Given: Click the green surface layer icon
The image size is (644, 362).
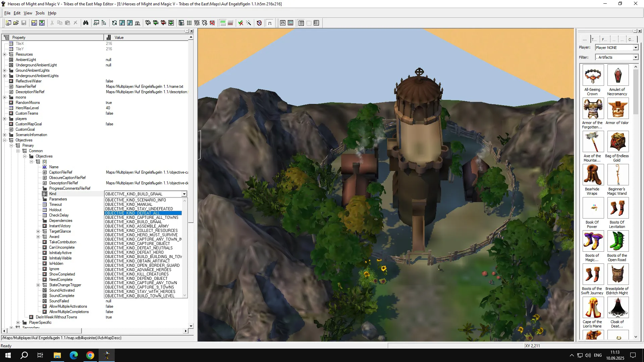Looking at the screenshot, I should (x=223, y=23).
